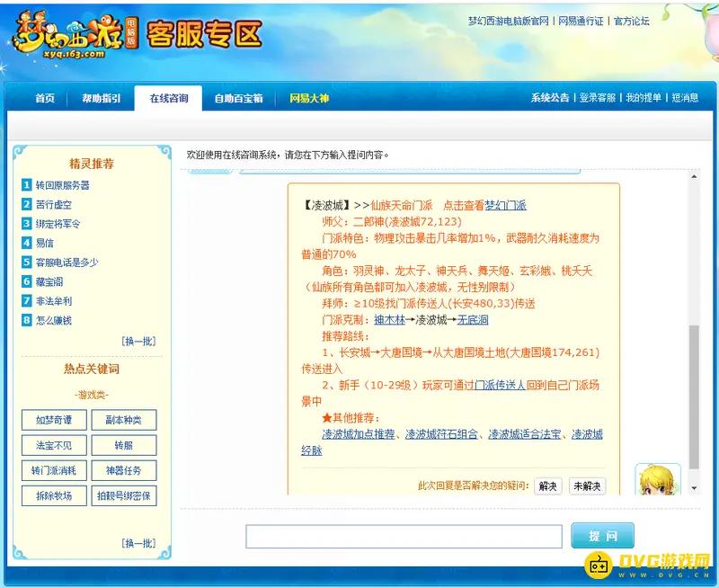The width and height of the screenshot is (719, 588).
Task: Click the 精灵推荐 heading
Action: 92,164
